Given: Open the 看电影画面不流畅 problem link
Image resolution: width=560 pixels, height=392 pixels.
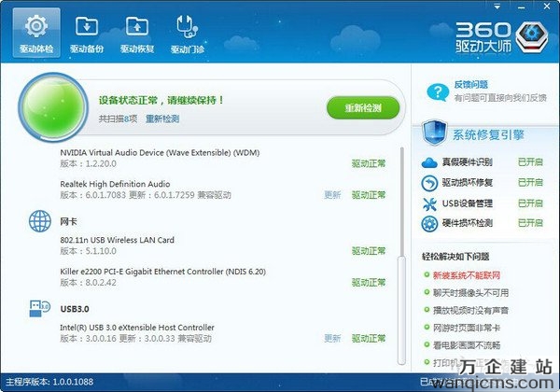Looking at the screenshot, I should tap(467, 345).
